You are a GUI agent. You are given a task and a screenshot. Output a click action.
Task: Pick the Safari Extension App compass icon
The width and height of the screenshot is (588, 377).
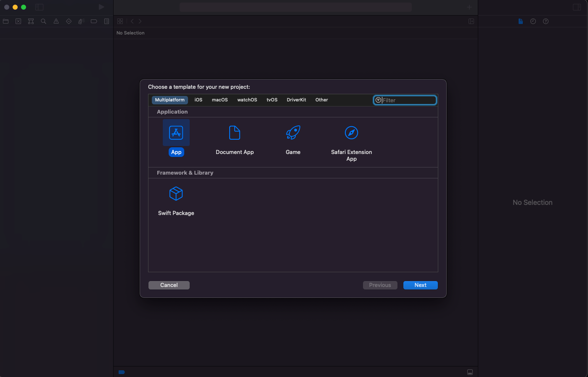point(351,133)
